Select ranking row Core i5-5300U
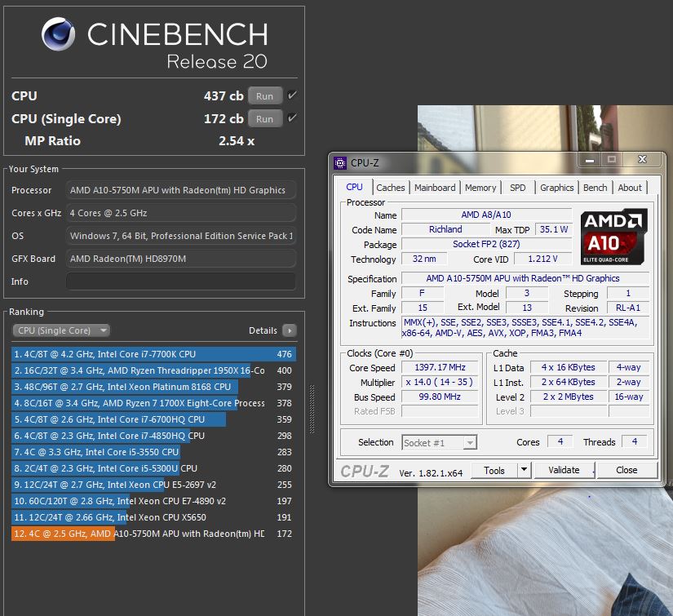The width and height of the screenshot is (673, 616). pyautogui.click(x=153, y=468)
